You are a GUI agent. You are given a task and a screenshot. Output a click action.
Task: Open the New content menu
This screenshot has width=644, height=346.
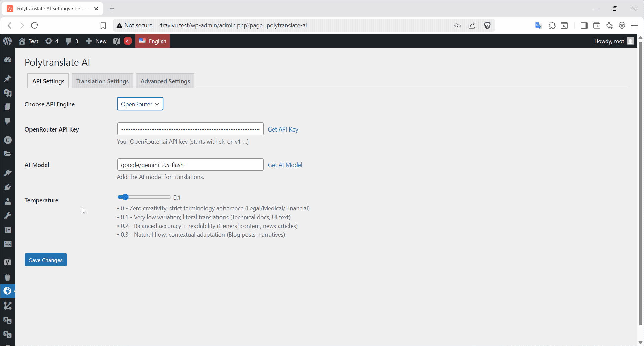coord(96,41)
